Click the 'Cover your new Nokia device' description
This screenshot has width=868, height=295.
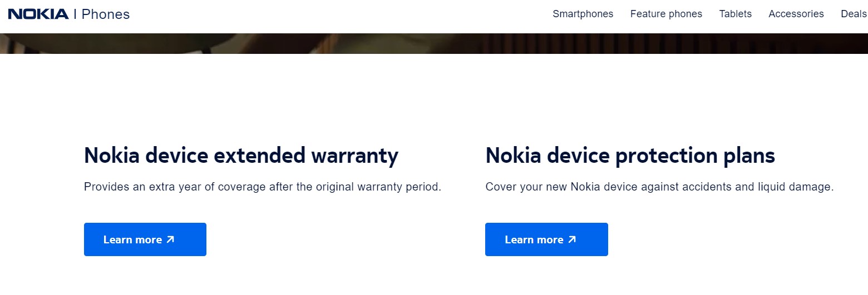[659, 187]
